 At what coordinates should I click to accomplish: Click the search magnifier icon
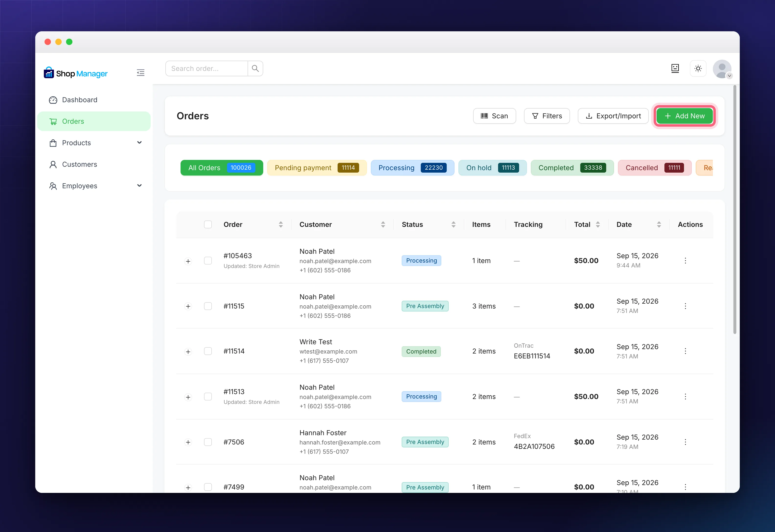(x=255, y=68)
